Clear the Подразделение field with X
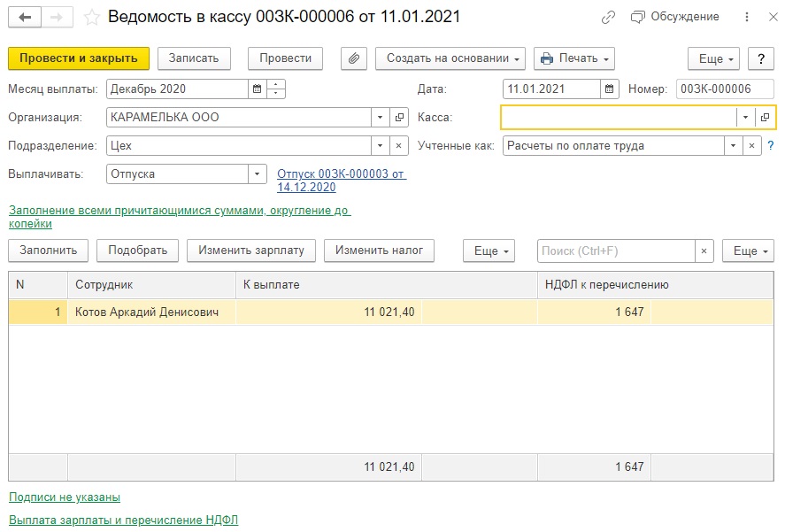The height and width of the screenshot is (532, 785). [x=399, y=146]
